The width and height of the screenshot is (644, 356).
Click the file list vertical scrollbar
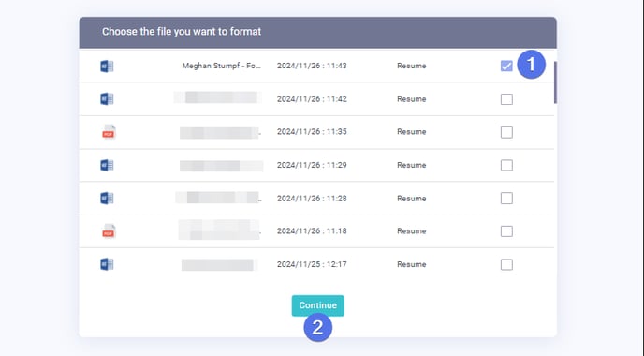pyautogui.click(x=555, y=82)
